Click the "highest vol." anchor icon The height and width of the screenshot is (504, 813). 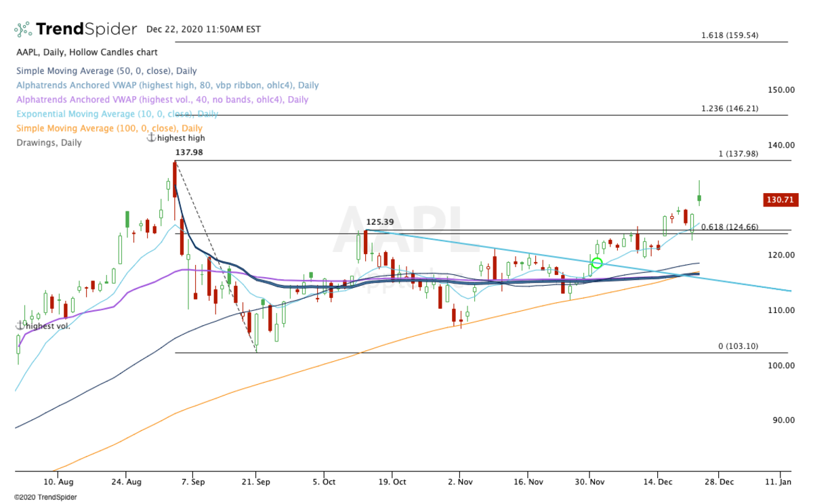[x=21, y=325]
